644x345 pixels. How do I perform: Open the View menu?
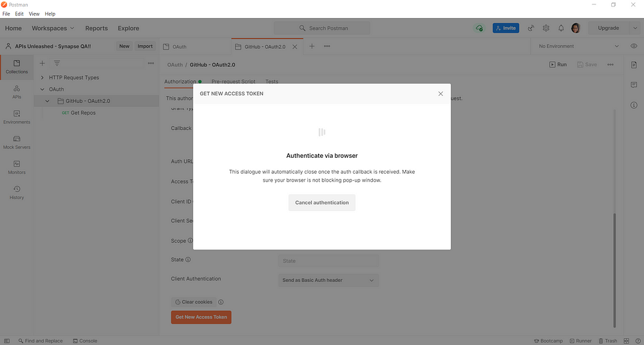tap(34, 14)
